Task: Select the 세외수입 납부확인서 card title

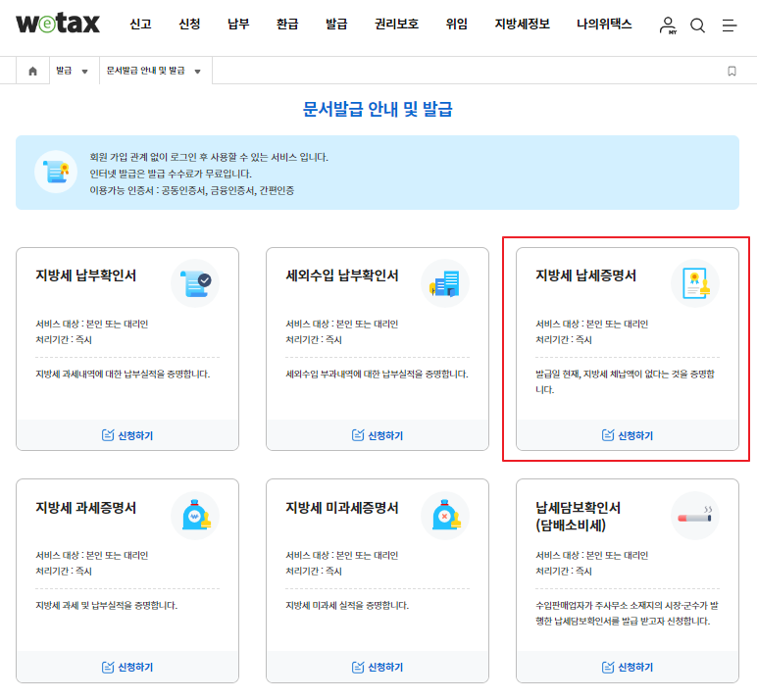Action: (x=342, y=275)
